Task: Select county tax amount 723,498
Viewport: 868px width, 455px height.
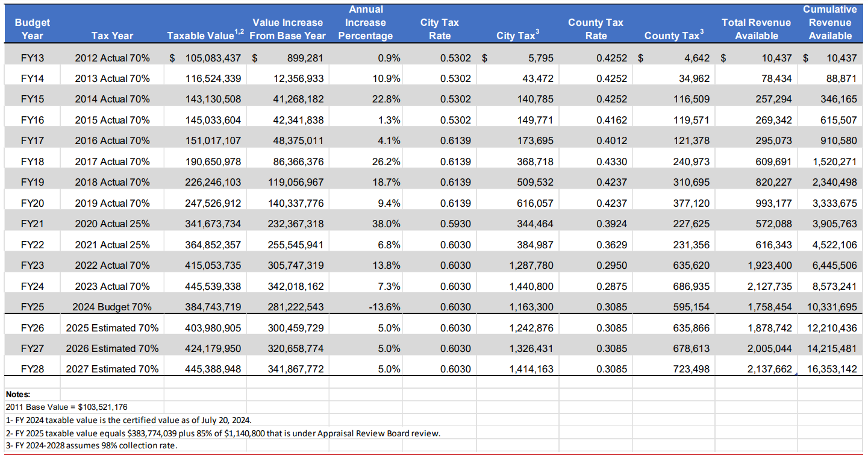Action: pos(690,369)
